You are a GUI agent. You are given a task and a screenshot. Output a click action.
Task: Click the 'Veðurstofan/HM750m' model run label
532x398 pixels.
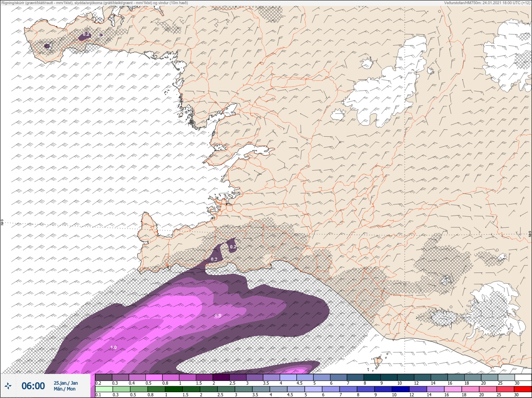(x=487, y=3)
